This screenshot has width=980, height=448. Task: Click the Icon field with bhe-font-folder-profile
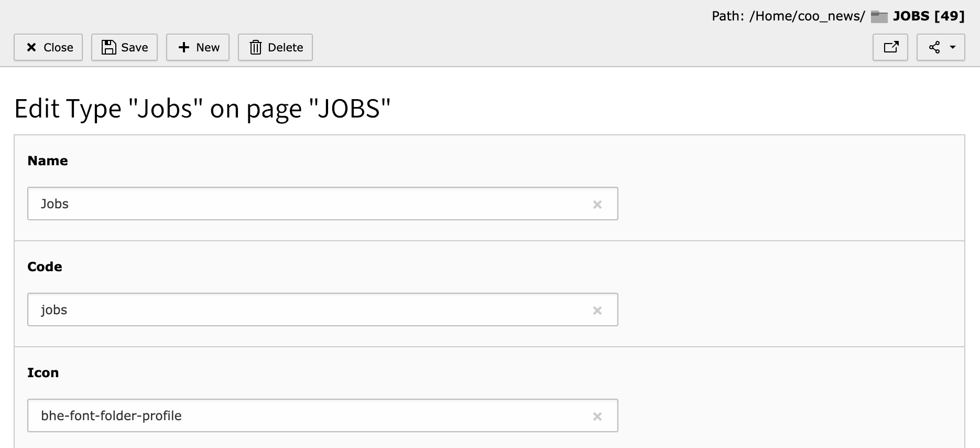(x=309, y=415)
